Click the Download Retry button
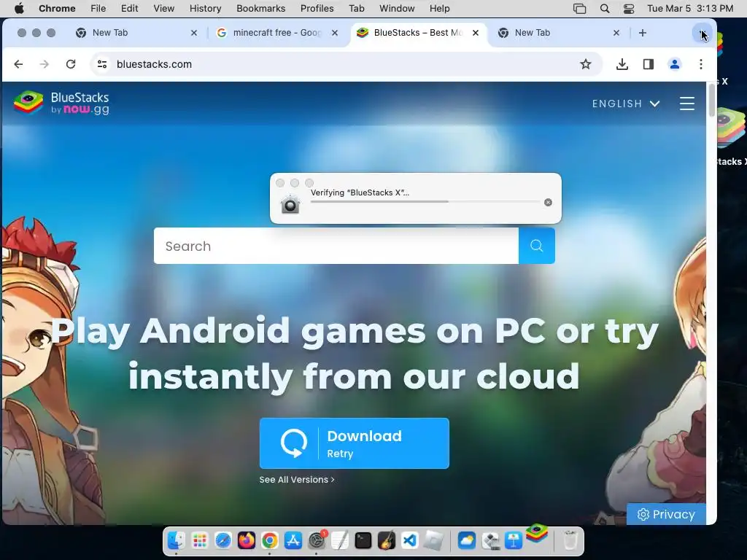Viewport: 747px width, 560px height. pyautogui.click(x=354, y=443)
